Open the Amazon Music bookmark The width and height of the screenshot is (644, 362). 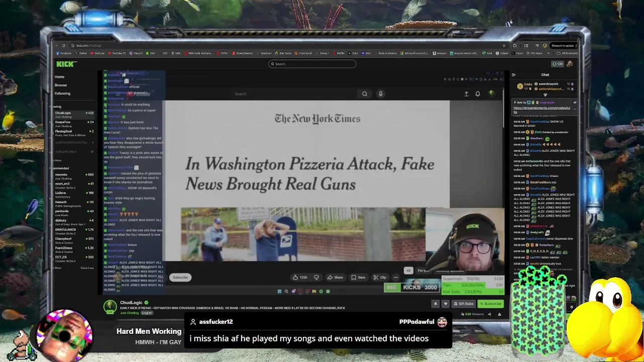point(463,53)
